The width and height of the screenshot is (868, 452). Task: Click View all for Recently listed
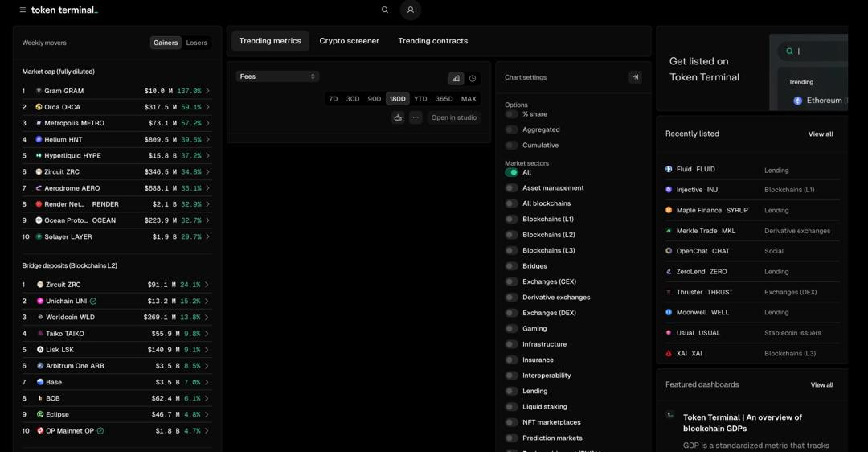tap(820, 134)
